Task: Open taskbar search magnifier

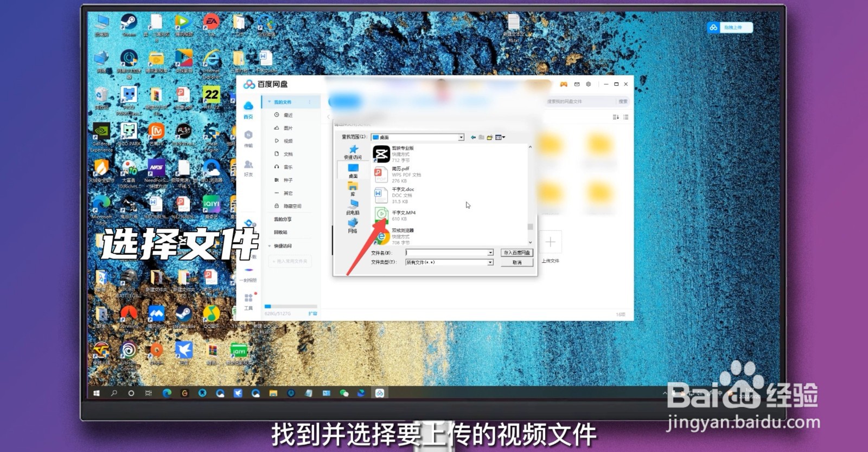Action: coord(114,393)
